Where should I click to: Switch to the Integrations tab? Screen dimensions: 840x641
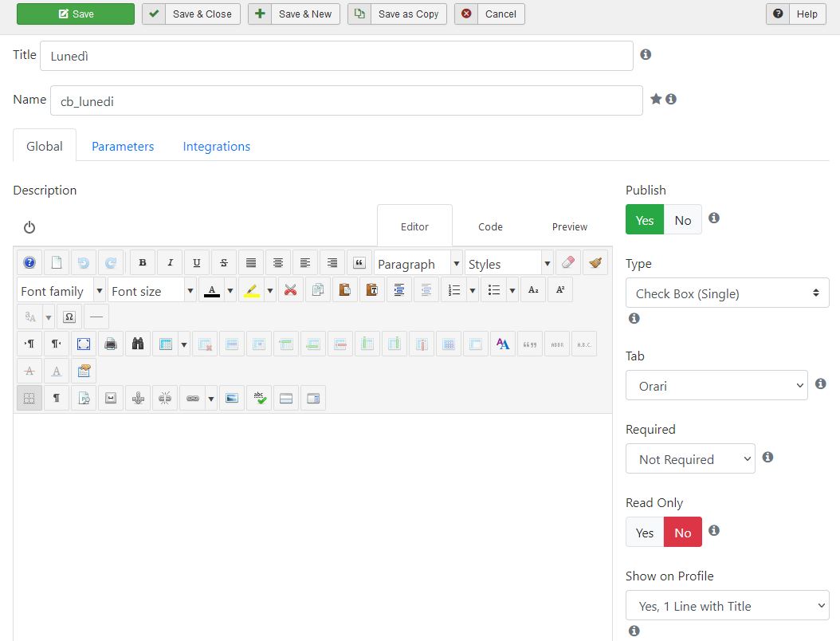(x=217, y=146)
